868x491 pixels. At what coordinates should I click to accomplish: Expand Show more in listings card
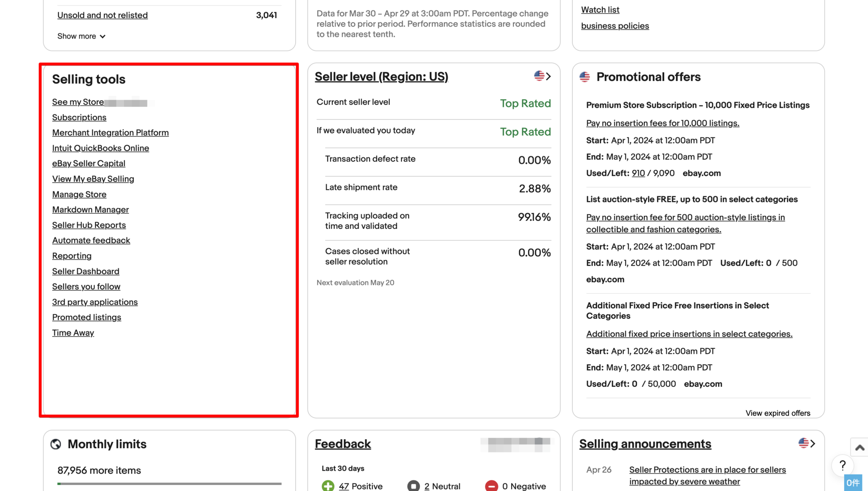[81, 36]
